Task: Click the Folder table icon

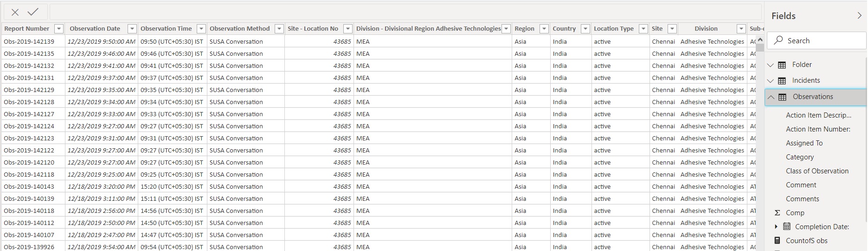Action: 782,65
